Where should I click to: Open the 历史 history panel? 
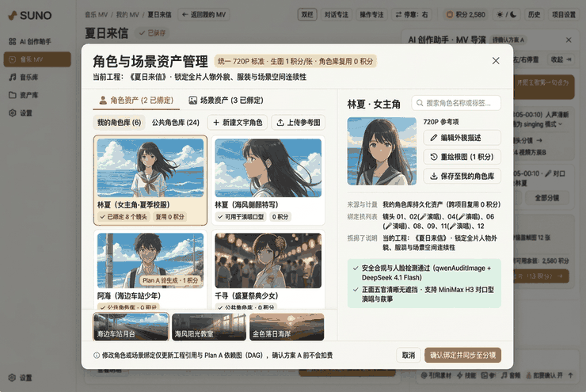[534, 14]
